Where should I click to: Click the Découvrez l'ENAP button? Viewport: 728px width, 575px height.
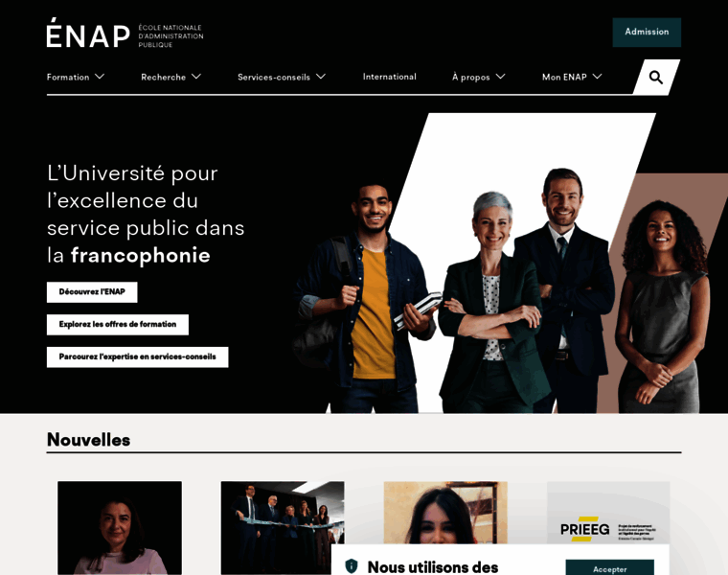point(92,292)
